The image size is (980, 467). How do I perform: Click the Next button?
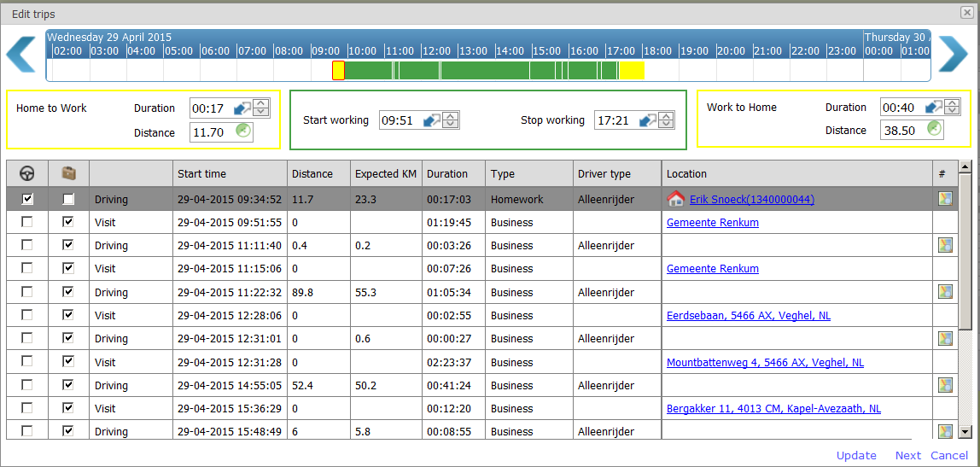pyautogui.click(x=907, y=455)
